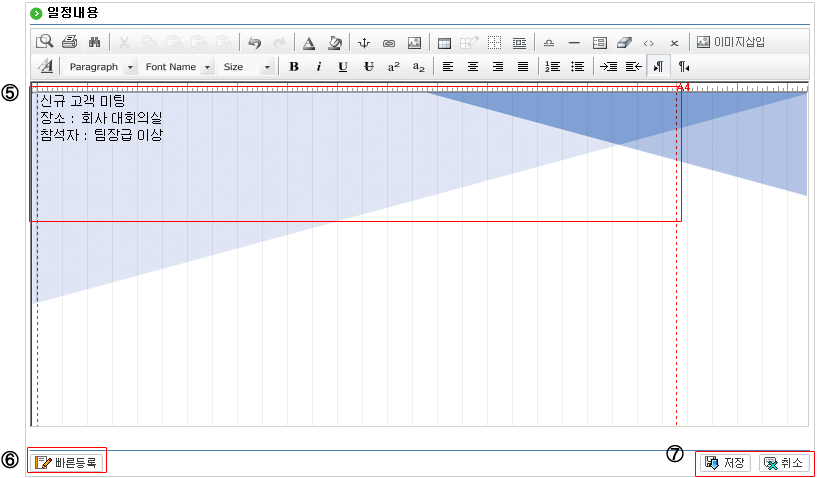Click the 빠른등록 quick register button
Screen dimensions: 825x478
point(67,462)
